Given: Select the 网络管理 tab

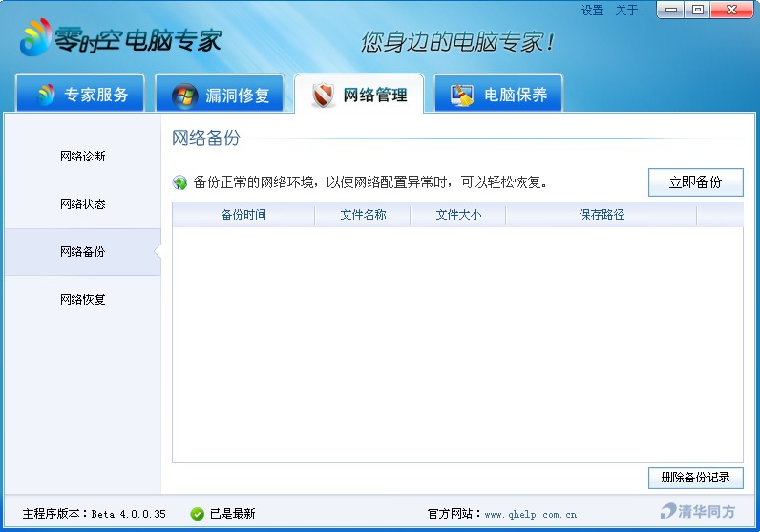Looking at the screenshot, I should tap(359, 94).
